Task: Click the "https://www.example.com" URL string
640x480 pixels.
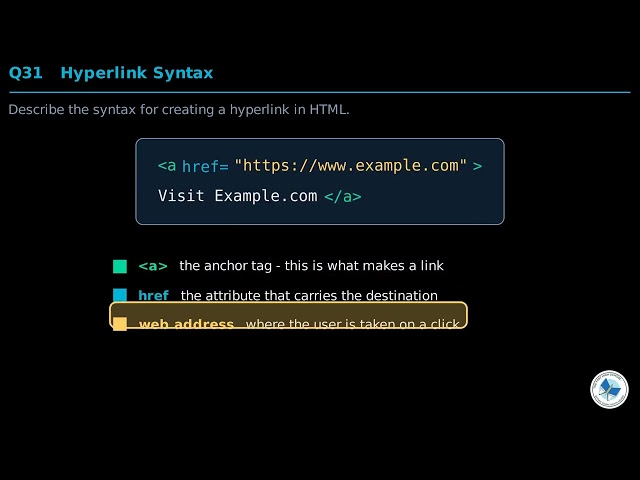Action: [351, 166]
